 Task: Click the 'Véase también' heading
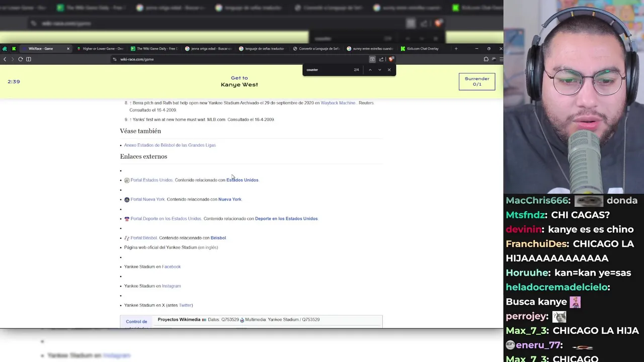140,131
